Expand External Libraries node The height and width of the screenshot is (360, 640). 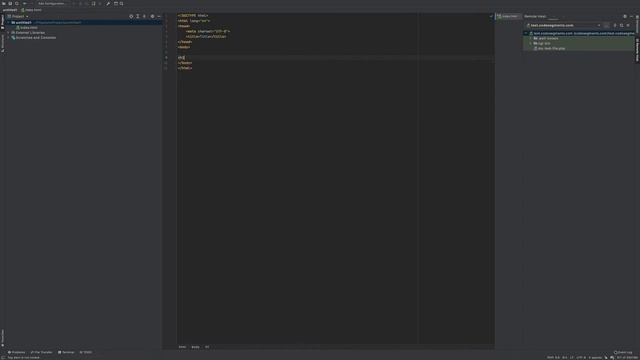pyautogui.click(x=9, y=33)
